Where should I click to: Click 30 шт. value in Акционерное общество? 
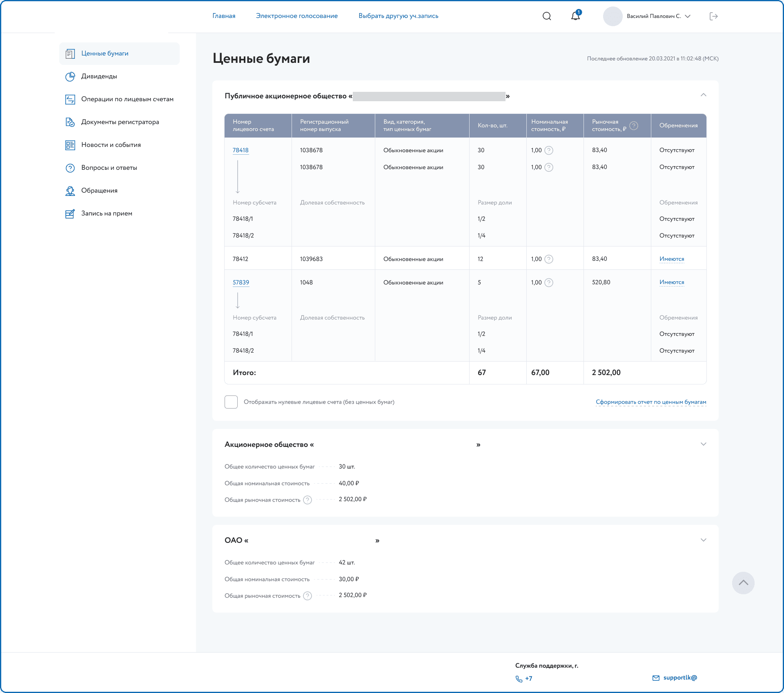tap(347, 466)
